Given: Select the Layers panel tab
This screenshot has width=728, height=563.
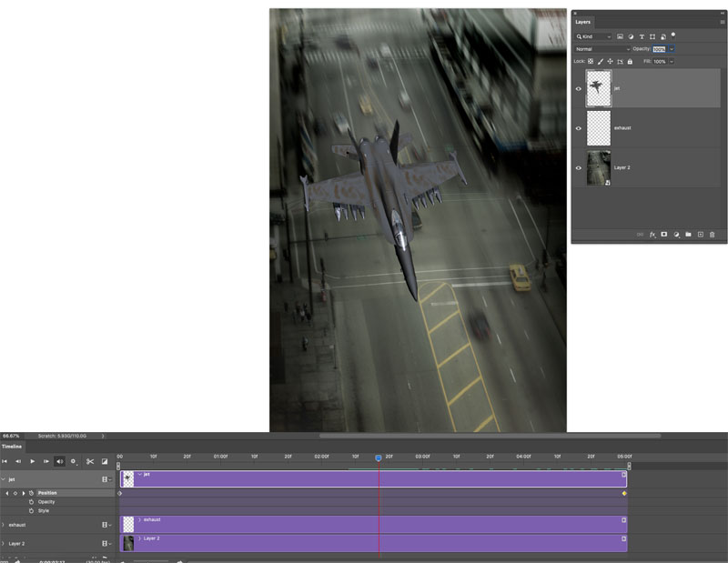Looking at the screenshot, I should point(582,22).
